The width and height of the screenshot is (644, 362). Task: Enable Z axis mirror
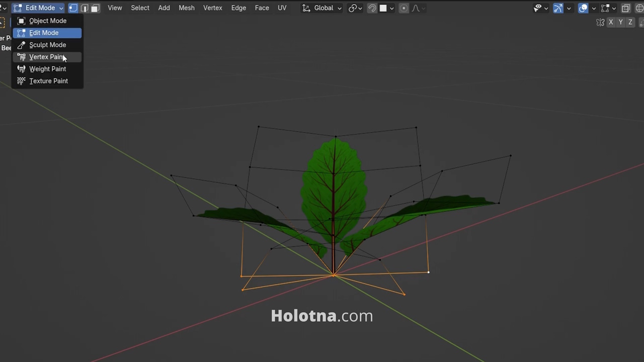pos(630,22)
